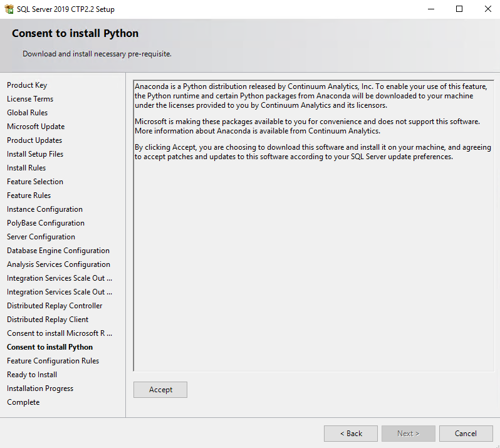Select the Product Key step

coord(27,85)
